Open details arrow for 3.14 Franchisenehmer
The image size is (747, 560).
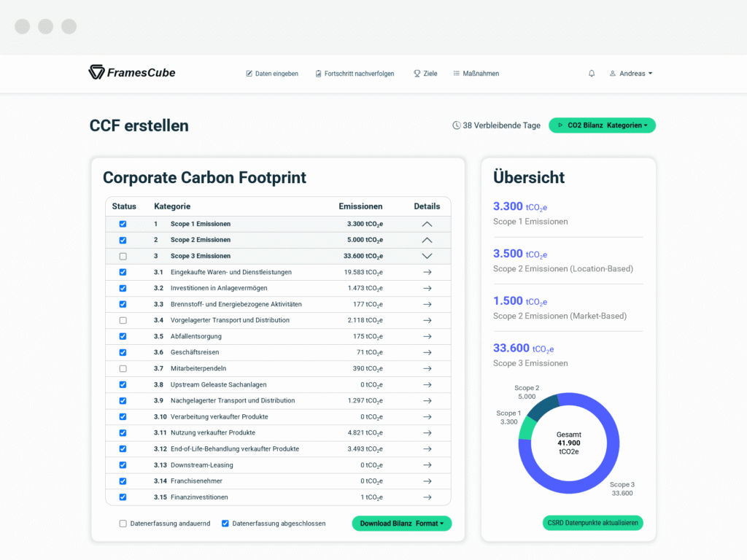[427, 481]
